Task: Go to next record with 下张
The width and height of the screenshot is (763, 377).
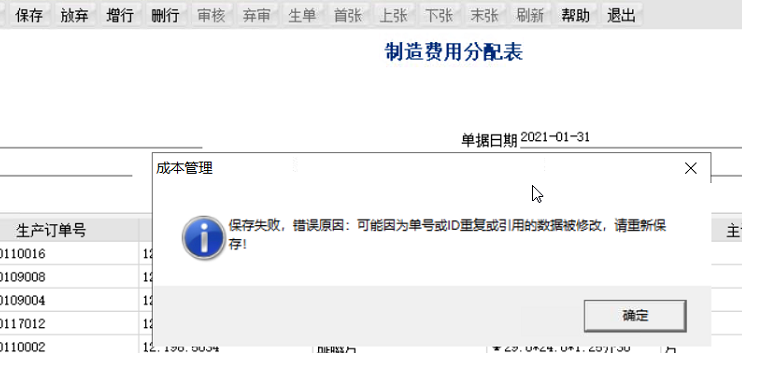Action: (x=439, y=15)
